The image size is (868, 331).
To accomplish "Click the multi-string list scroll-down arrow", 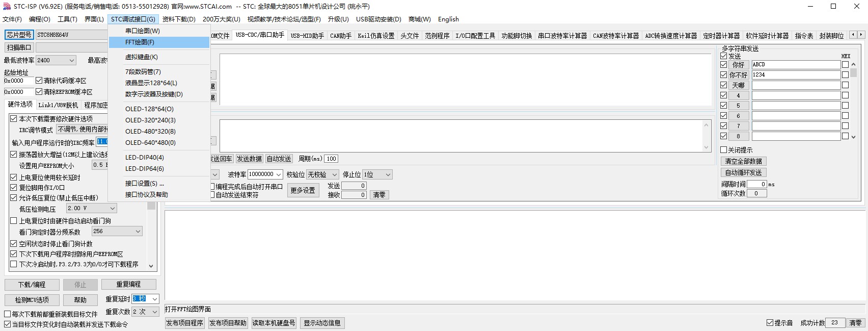I will click(854, 137).
